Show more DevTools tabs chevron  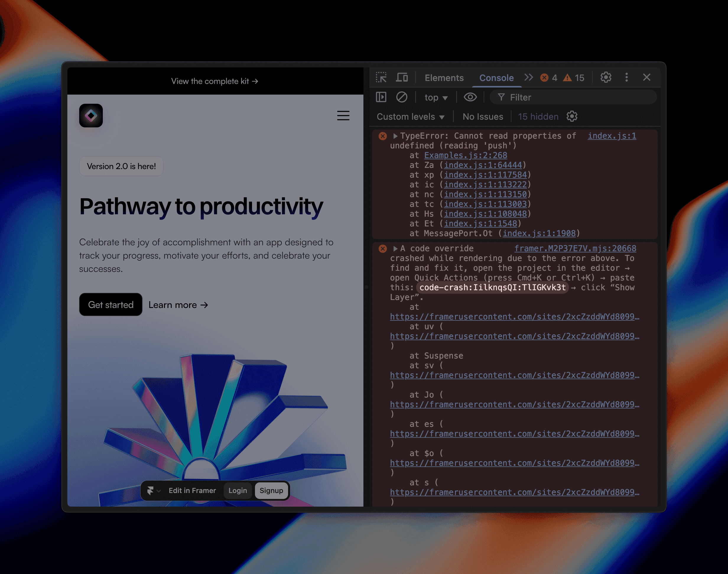(x=529, y=78)
